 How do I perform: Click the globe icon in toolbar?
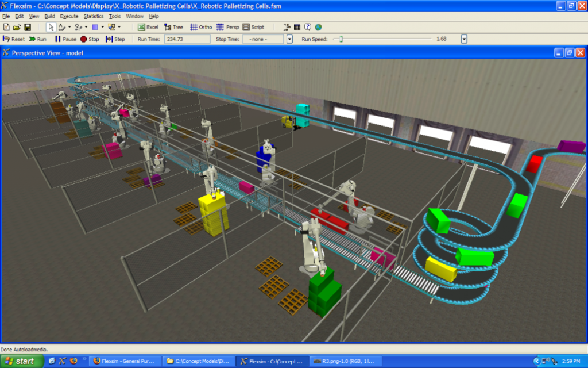pyautogui.click(x=318, y=27)
